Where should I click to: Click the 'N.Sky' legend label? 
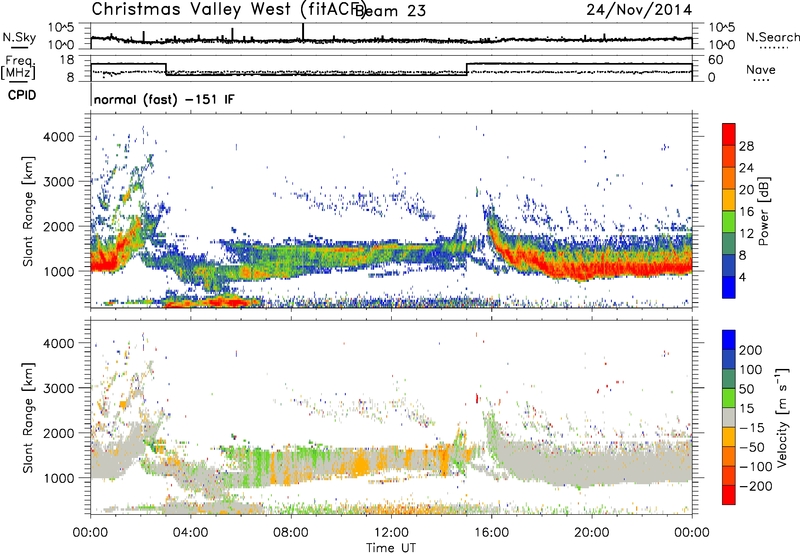pyautogui.click(x=19, y=37)
